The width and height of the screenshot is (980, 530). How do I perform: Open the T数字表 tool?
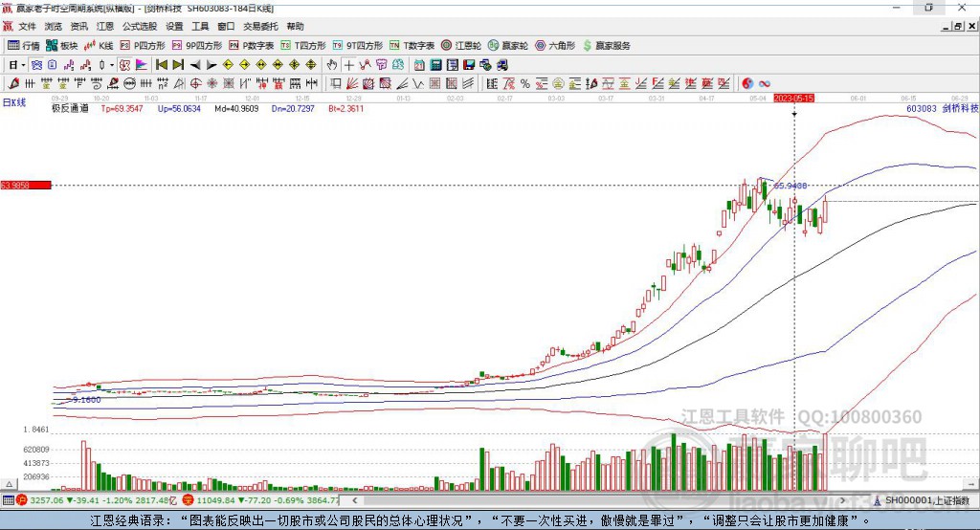pos(412,46)
